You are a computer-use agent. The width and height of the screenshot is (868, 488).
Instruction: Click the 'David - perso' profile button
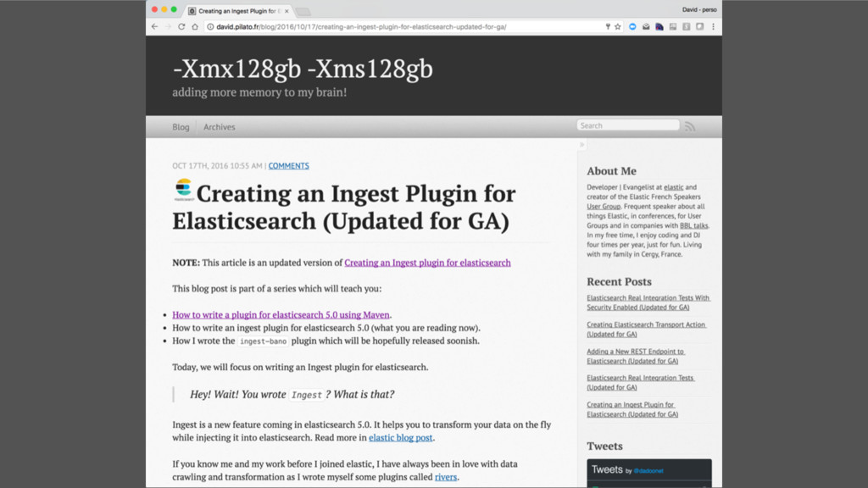(x=699, y=9)
